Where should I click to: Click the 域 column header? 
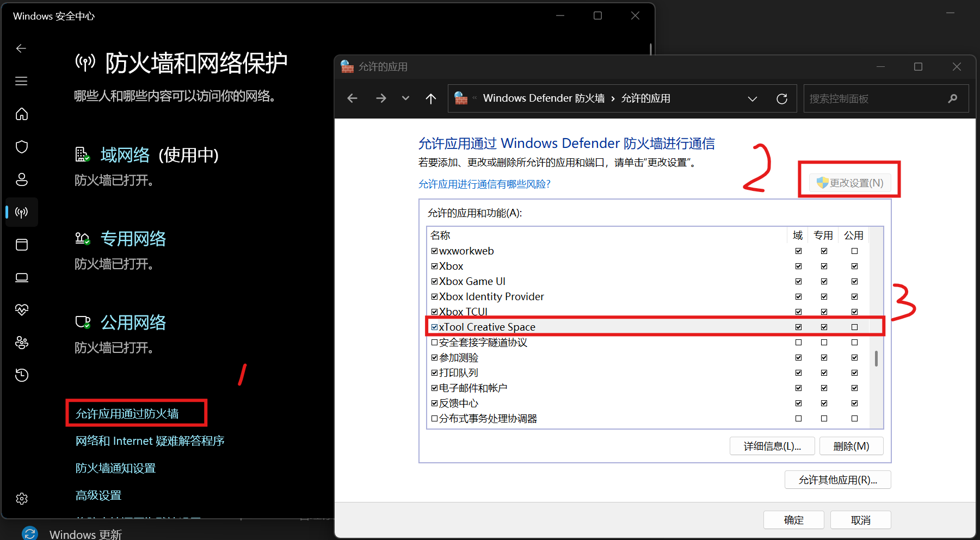point(798,235)
